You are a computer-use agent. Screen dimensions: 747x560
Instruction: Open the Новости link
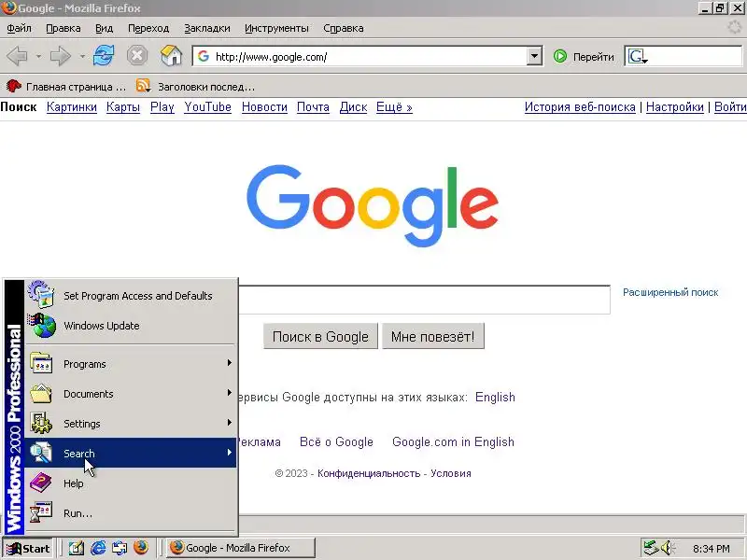tap(264, 107)
